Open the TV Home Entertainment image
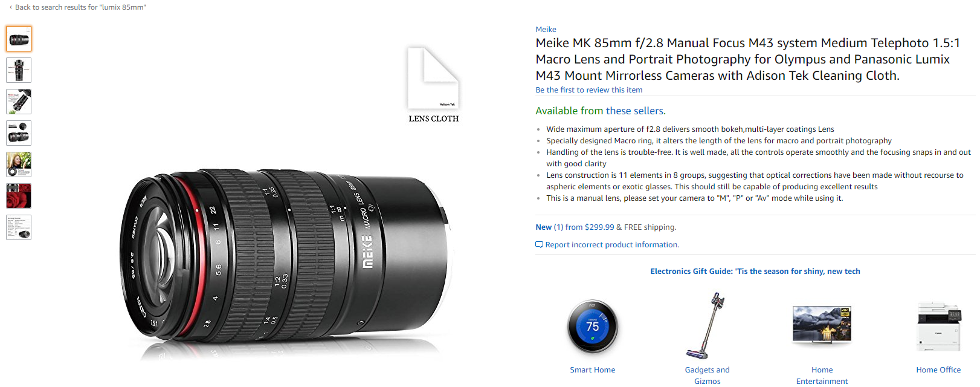Image resolution: width=980 pixels, height=387 pixels. coord(822,326)
